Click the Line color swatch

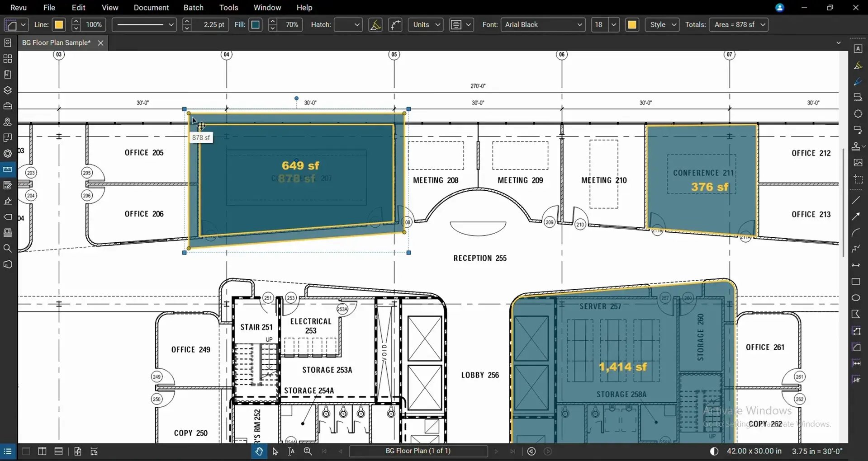click(59, 25)
